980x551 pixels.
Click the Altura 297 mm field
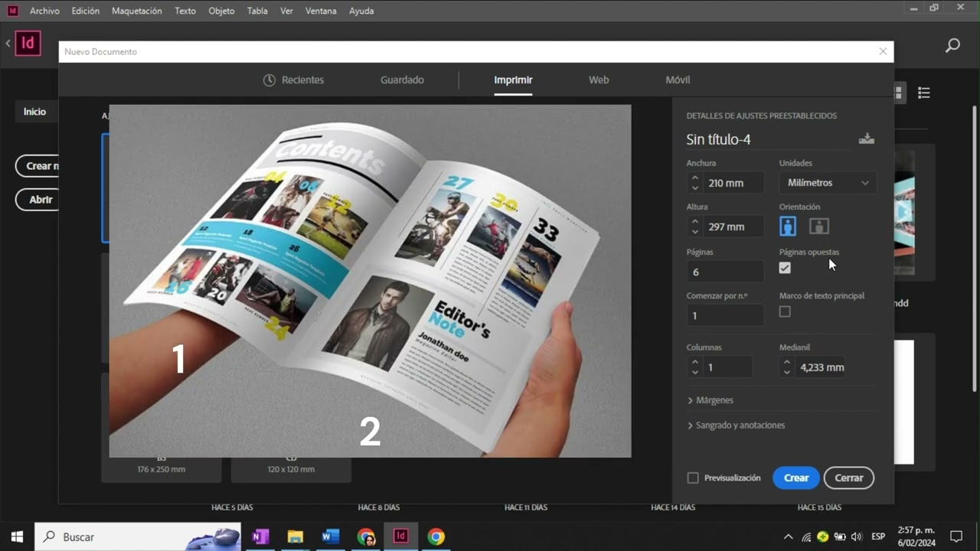coord(733,227)
